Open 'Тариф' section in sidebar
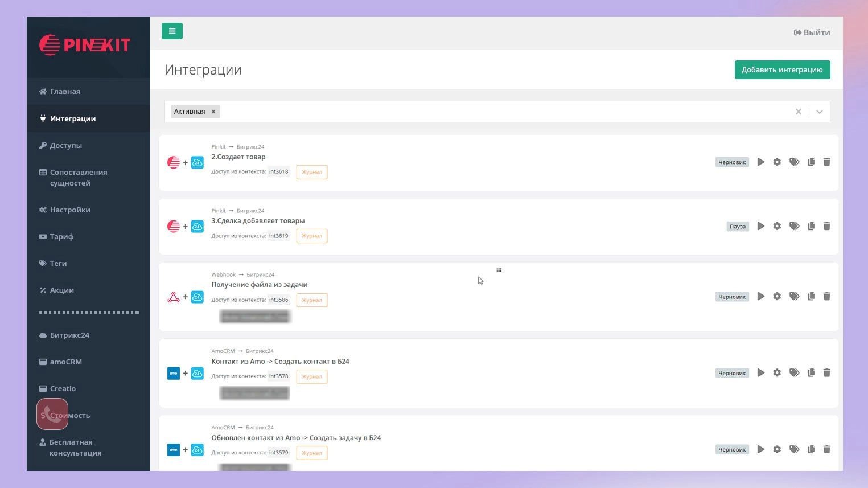This screenshot has height=488, width=868. click(x=61, y=236)
